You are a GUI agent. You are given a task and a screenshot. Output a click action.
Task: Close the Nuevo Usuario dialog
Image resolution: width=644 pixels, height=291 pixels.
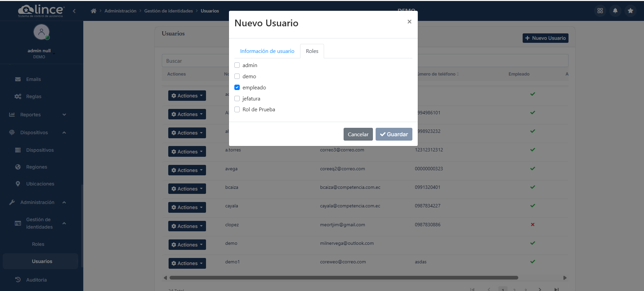409,22
